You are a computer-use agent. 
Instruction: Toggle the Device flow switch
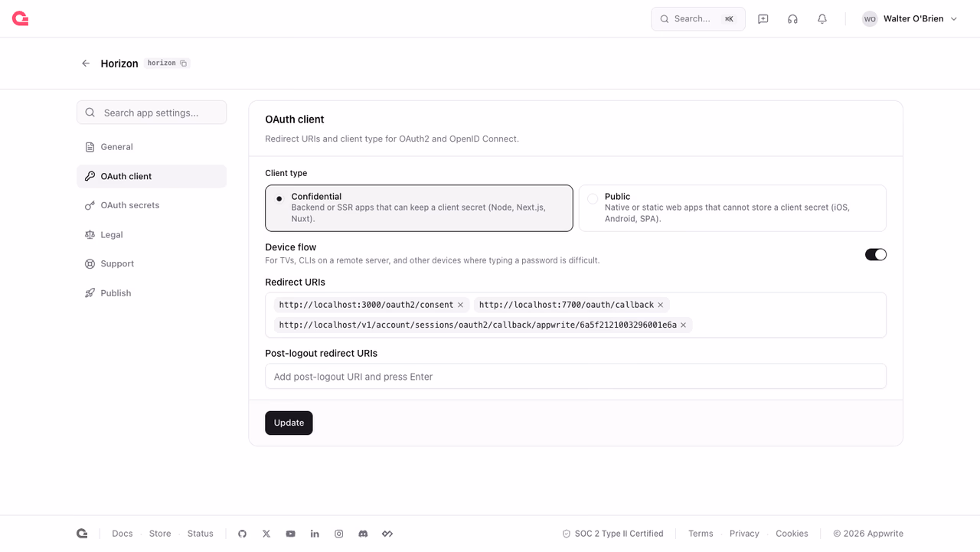coord(876,254)
